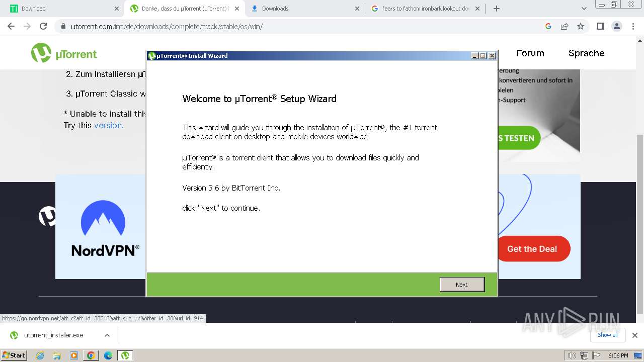The width and height of the screenshot is (644, 362).
Task: Open the Chrome three-dot menu
Action: [632, 26]
